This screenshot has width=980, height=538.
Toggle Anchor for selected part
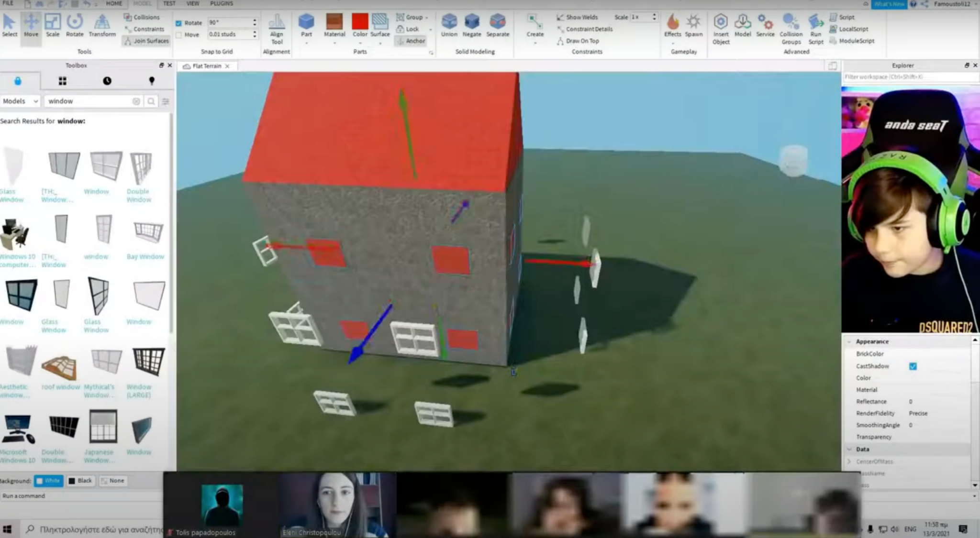411,41
